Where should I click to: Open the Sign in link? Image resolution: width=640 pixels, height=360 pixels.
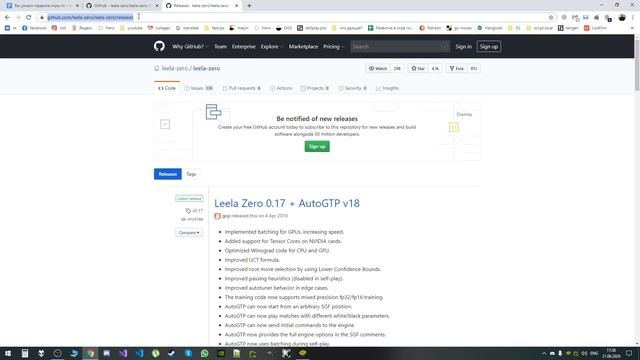(x=463, y=47)
